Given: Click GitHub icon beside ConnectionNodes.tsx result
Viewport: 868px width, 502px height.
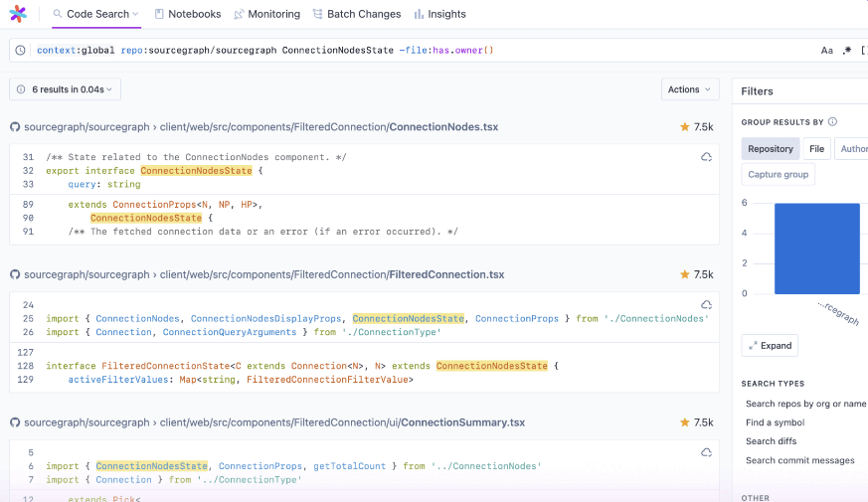Looking at the screenshot, I should [15, 127].
